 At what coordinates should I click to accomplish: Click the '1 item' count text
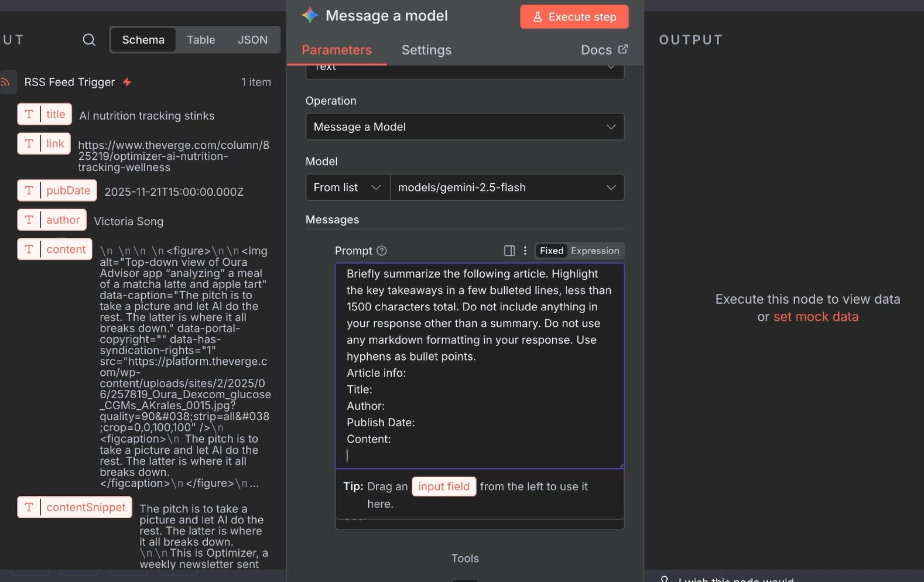click(256, 82)
